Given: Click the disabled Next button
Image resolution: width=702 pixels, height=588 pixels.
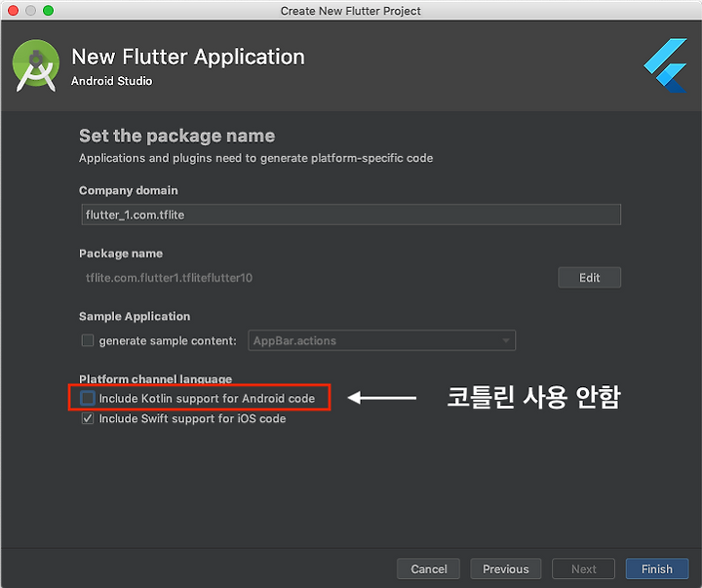Looking at the screenshot, I should [x=583, y=568].
